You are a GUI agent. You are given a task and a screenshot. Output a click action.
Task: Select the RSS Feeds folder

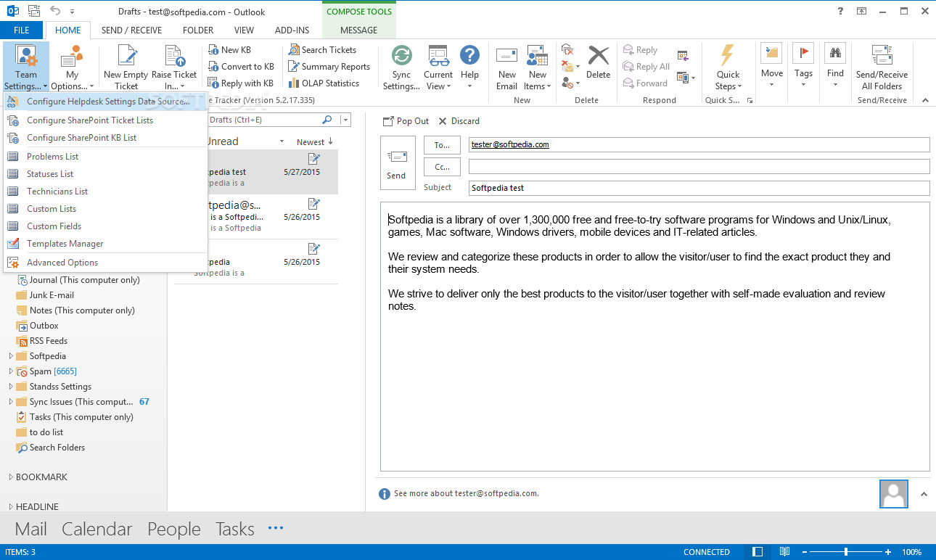pos(49,341)
